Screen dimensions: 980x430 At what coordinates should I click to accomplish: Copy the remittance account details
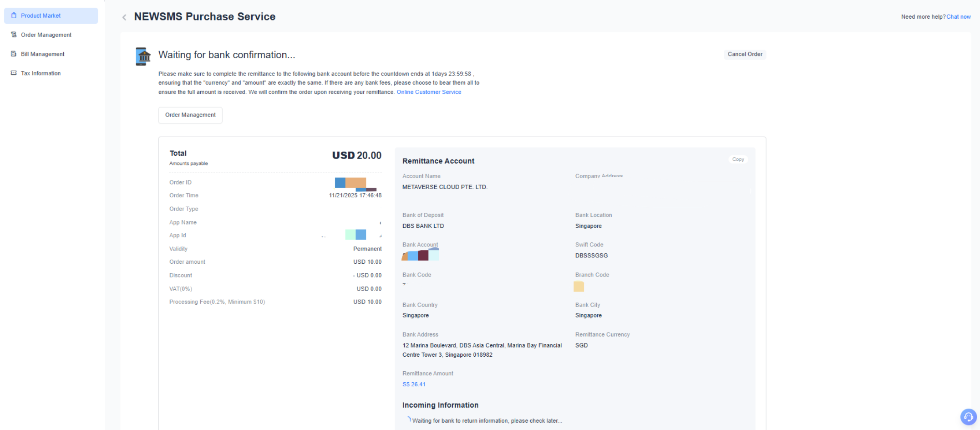click(x=738, y=159)
